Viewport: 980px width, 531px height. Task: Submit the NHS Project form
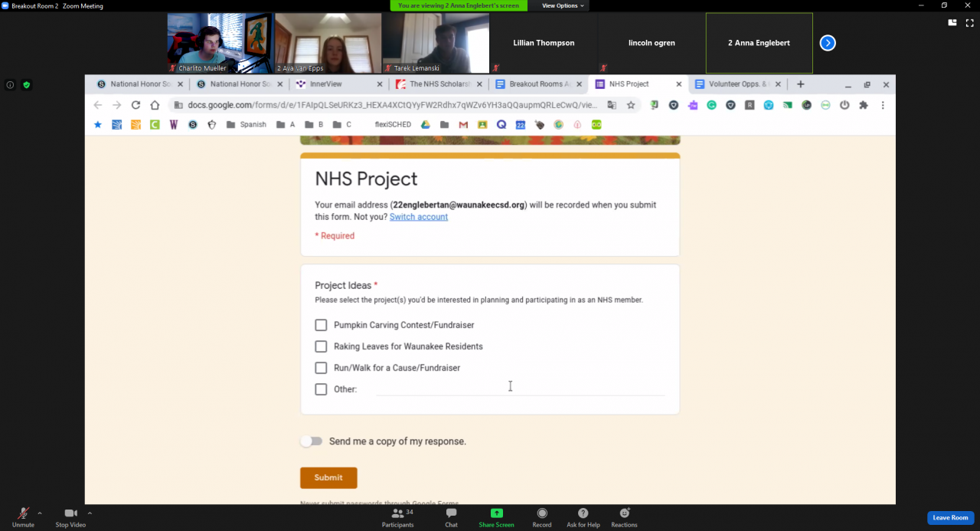pos(328,477)
